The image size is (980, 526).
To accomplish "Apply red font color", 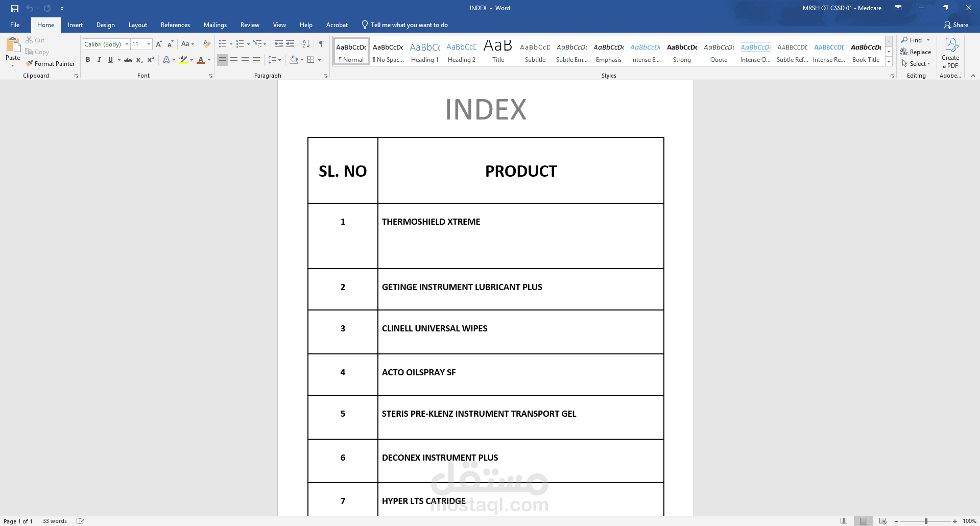I will point(201,60).
